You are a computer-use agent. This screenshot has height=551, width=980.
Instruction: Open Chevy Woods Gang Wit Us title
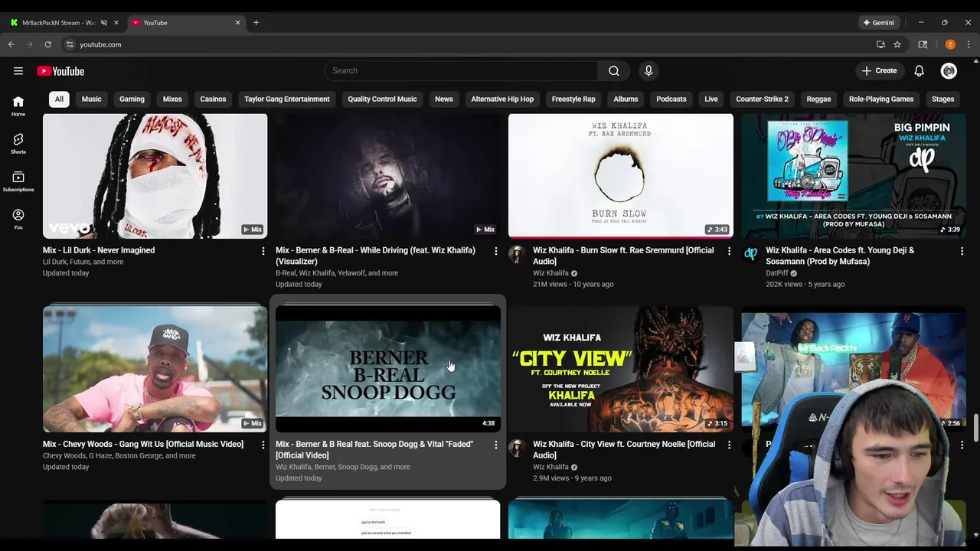(143, 444)
